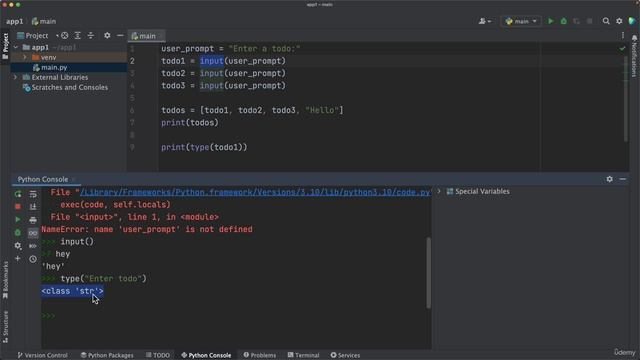
Task: Click Python Console in the bottom bar
Action: point(206,355)
